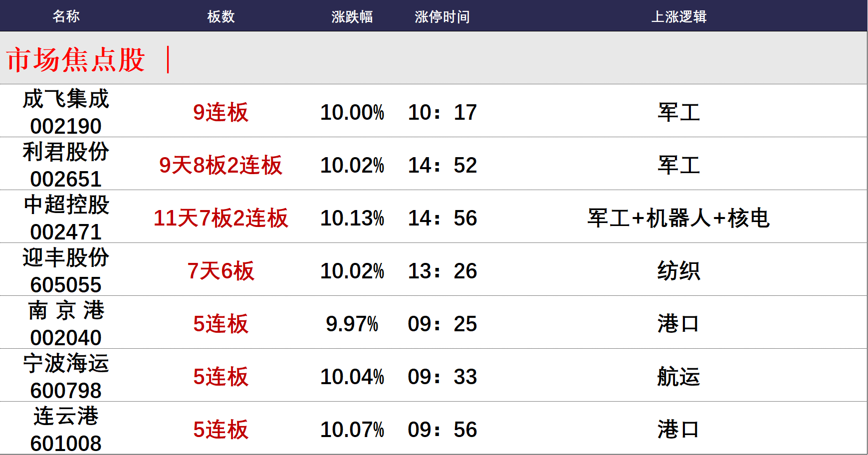Click 港口 in the 南京港 row

tap(679, 324)
